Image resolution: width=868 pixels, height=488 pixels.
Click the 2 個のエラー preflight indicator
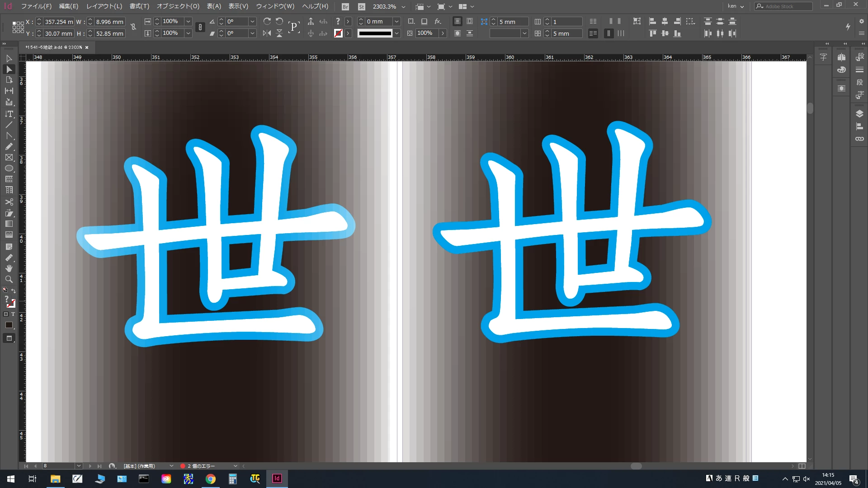(x=201, y=466)
